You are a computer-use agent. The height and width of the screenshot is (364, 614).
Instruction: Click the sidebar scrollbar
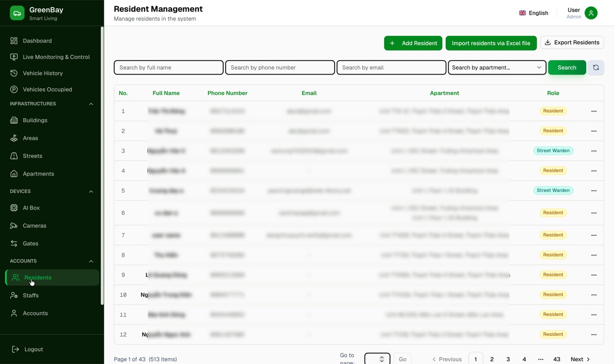point(102,166)
